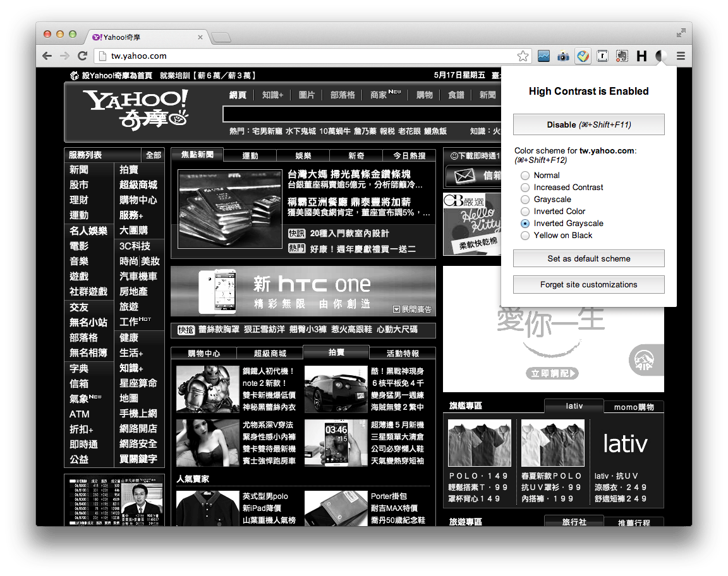Select the Grayscale color scheme radio button
The image size is (728, 576).
[525, 199]
